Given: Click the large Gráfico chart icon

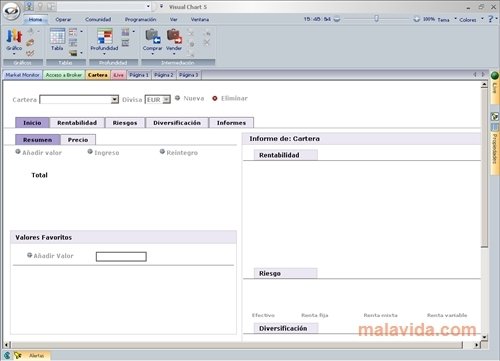Looking at the screenshot, I should pyautogui.click(x=14, y=37).
